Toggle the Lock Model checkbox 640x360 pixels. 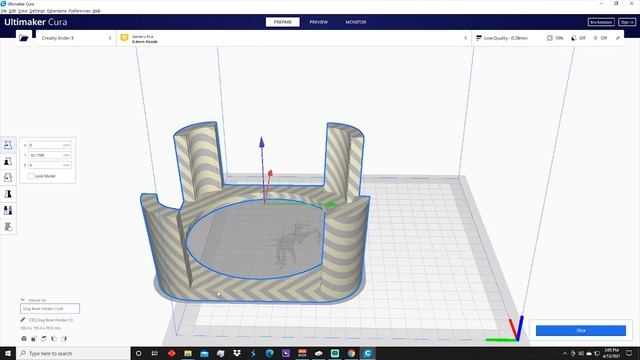[x=31, y=176]
